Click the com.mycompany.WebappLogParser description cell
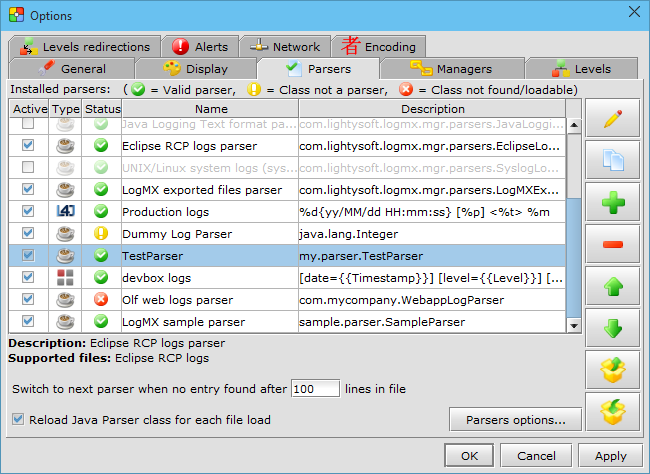 432,300
